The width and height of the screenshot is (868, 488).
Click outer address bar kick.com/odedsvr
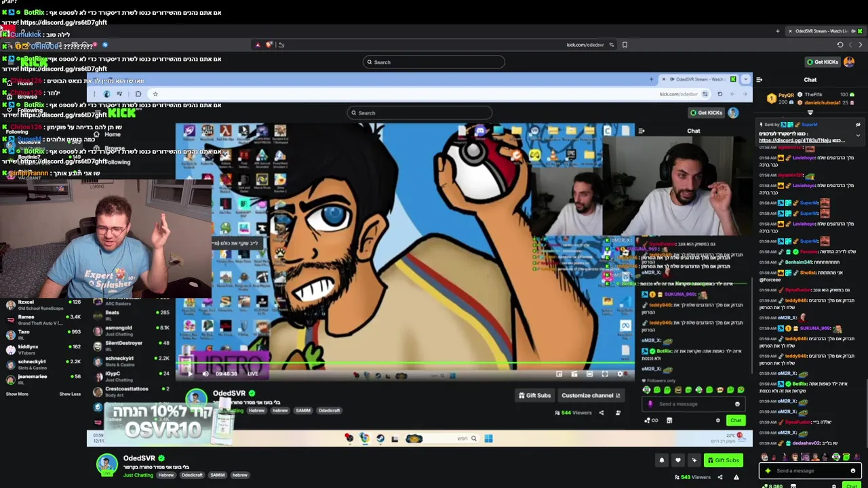pos(585,45)
